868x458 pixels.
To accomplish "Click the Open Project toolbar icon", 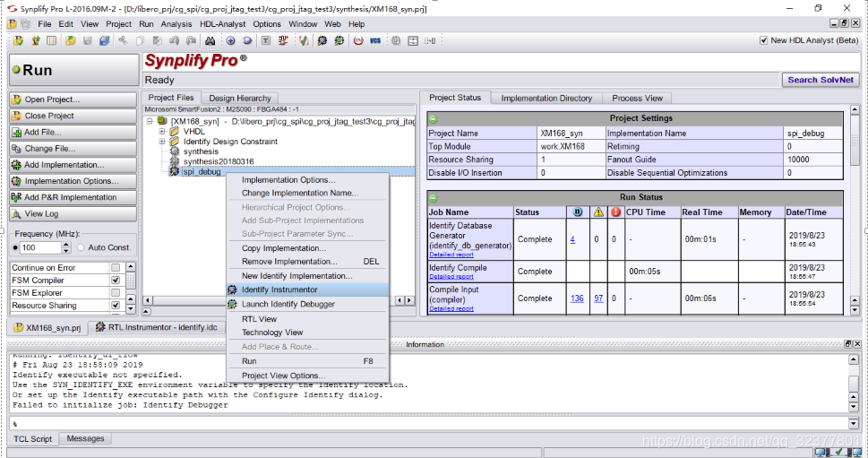I will (18, 40).
